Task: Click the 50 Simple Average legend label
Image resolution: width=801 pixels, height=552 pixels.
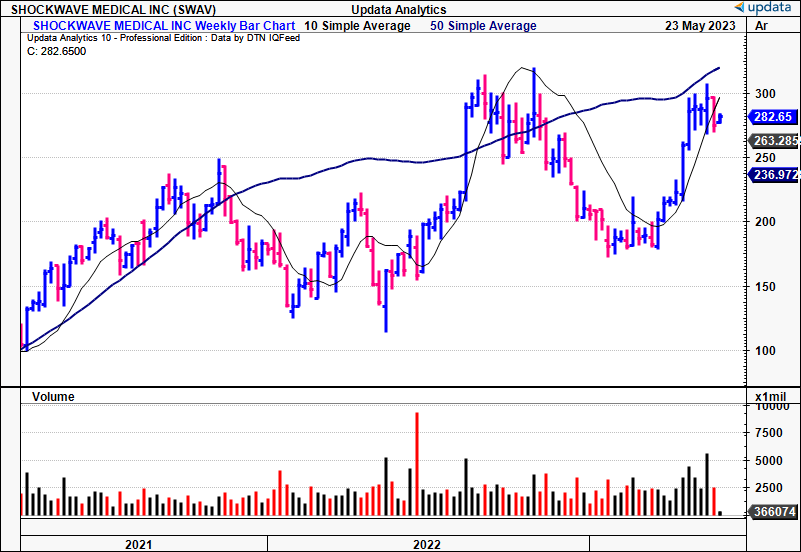Action: (x=483, y=26)
